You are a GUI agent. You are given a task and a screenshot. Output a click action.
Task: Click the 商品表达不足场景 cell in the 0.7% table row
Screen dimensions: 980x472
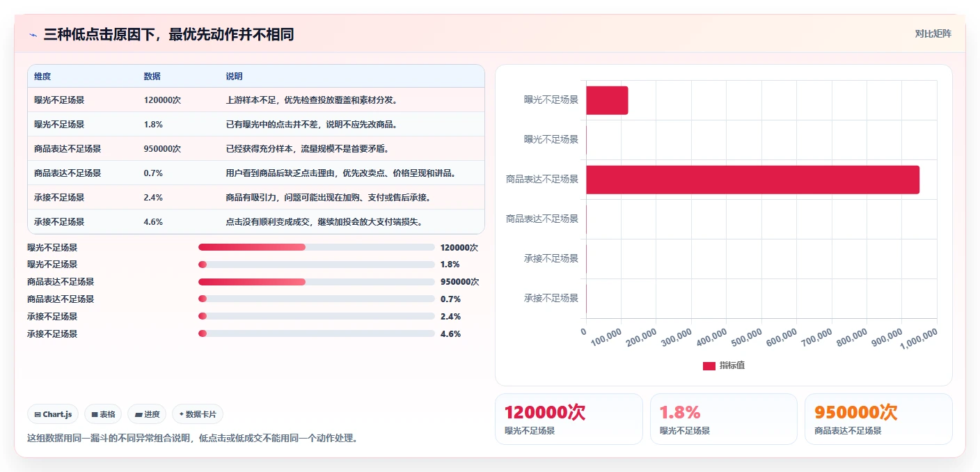68,173
